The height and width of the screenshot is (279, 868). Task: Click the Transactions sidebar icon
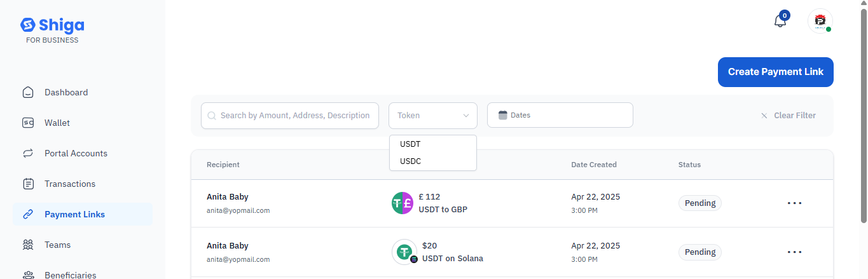[x=28, y=184]
